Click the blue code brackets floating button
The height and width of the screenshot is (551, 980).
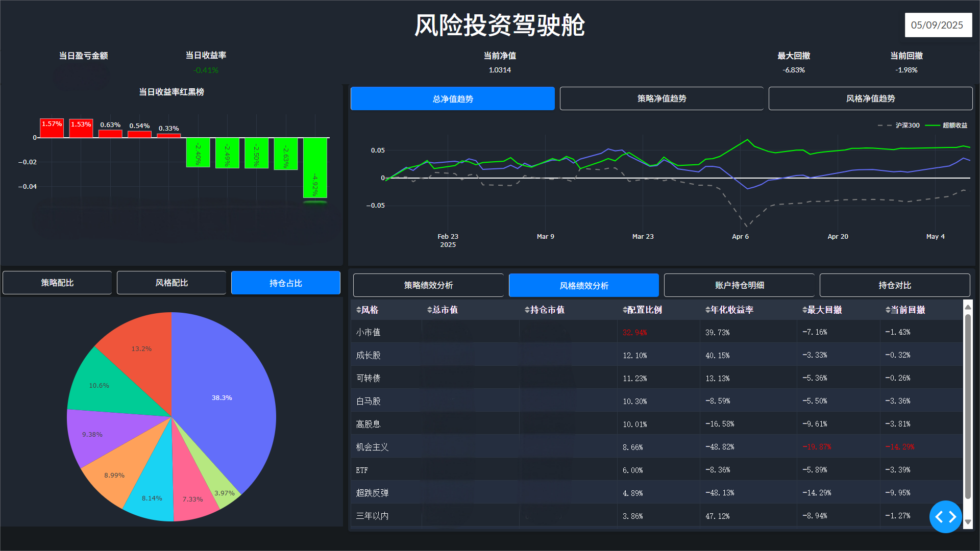(x=945, y=517)
